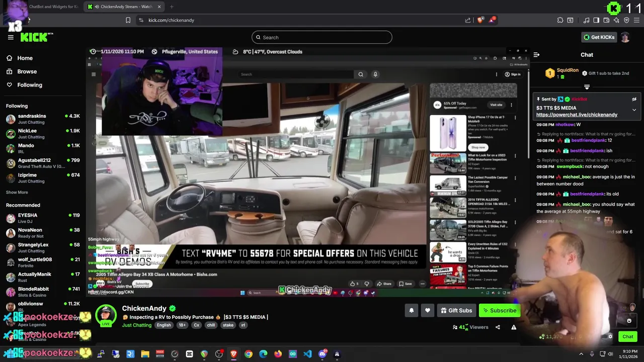Click the share page icon in the address bar

(x=468, y=20)
